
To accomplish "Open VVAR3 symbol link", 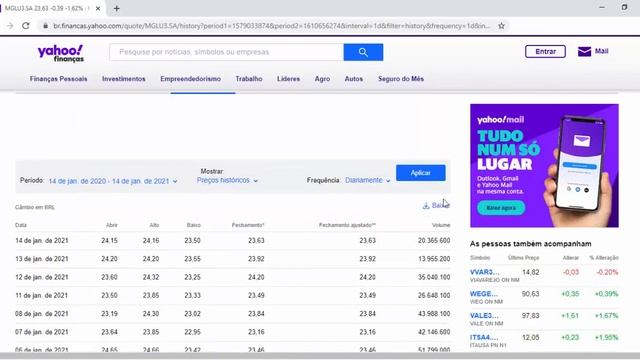I will point(484,272).
